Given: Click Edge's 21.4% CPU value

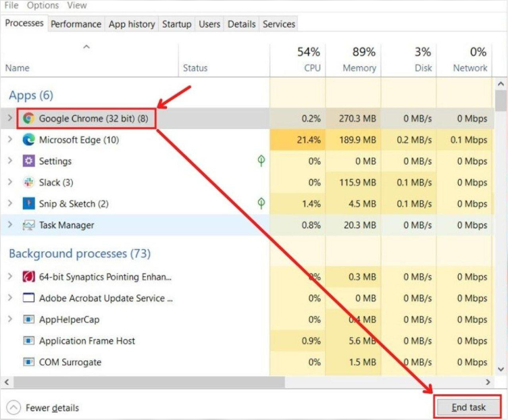Looking at the screenshot, I should [x=309, y=140].
